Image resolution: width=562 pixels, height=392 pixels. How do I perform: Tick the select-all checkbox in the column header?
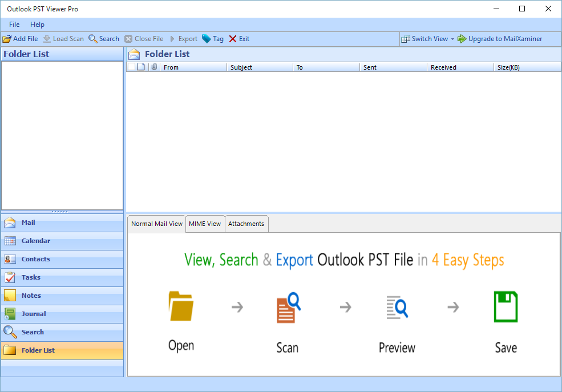131,67
